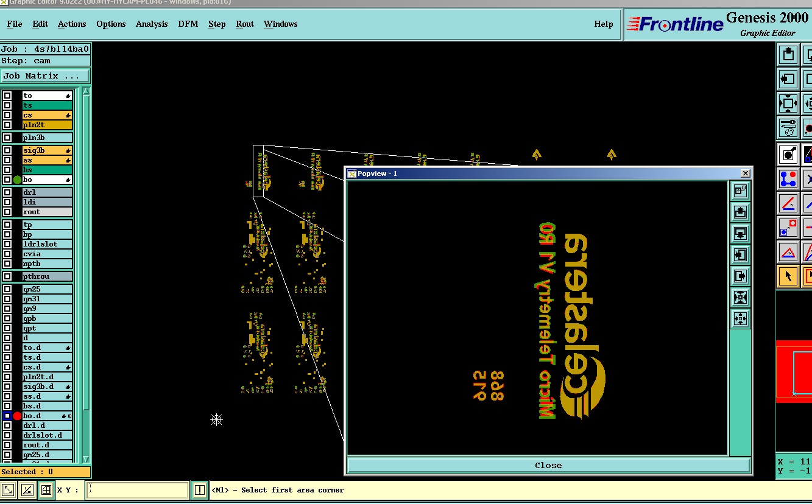Click the exclamation mark icon near XY field
Viewport: 812px width, 504px height.
[x=200, y=489]
